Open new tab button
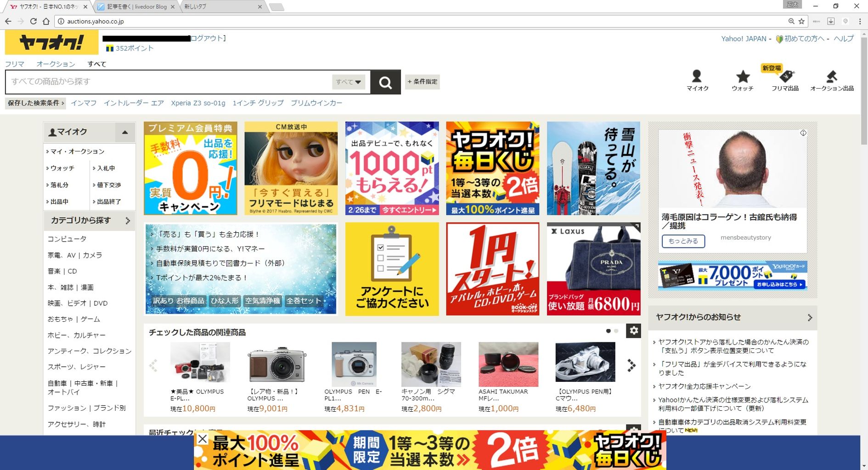 276,7
